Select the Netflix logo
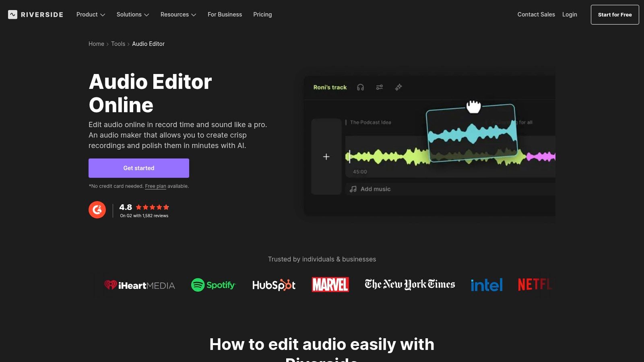 (x=535, y=285)
